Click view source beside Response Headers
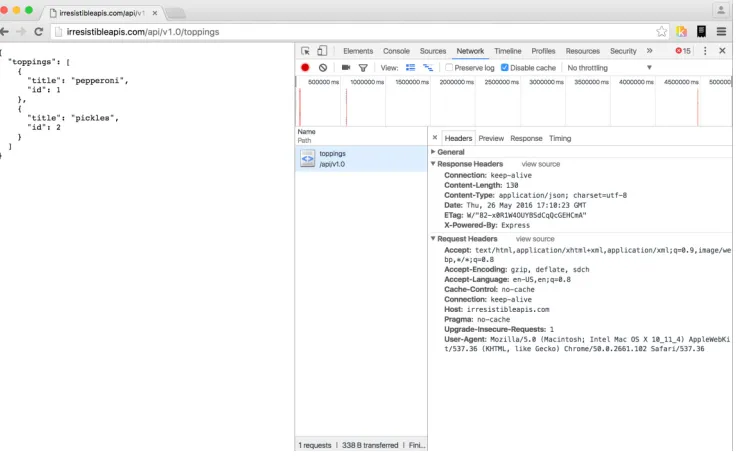Viewport: 738px width, 456px height. 540,164
